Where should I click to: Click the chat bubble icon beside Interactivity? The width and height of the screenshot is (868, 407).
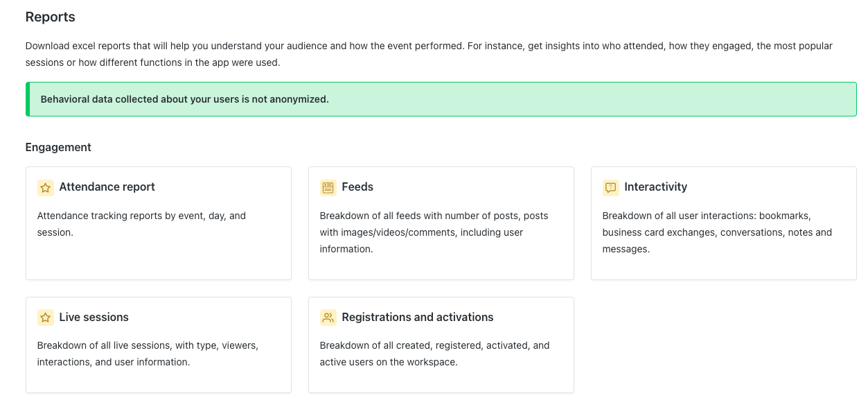pyautogui.click(x=611, y=187)
